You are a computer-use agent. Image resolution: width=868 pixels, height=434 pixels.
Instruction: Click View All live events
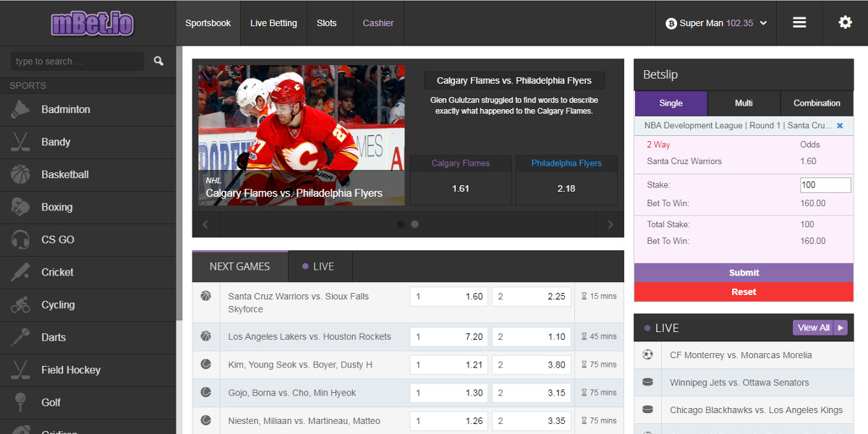coord(813,328)
